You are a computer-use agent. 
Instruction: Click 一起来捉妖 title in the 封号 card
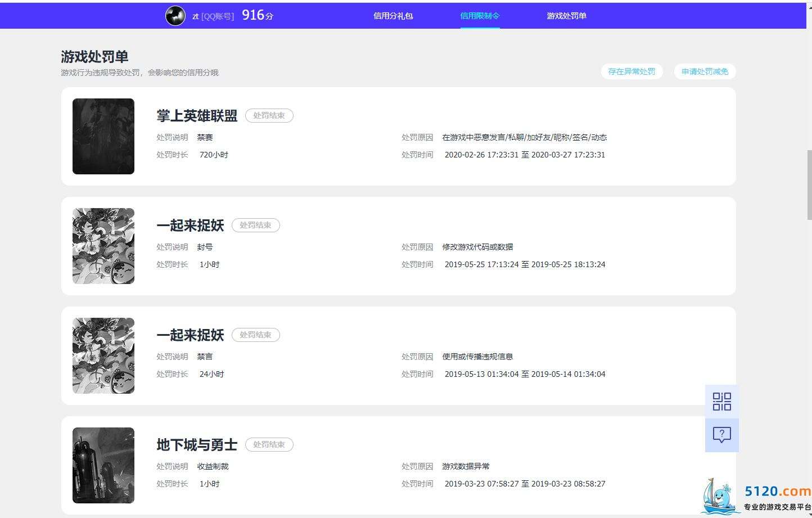(190, 226)
